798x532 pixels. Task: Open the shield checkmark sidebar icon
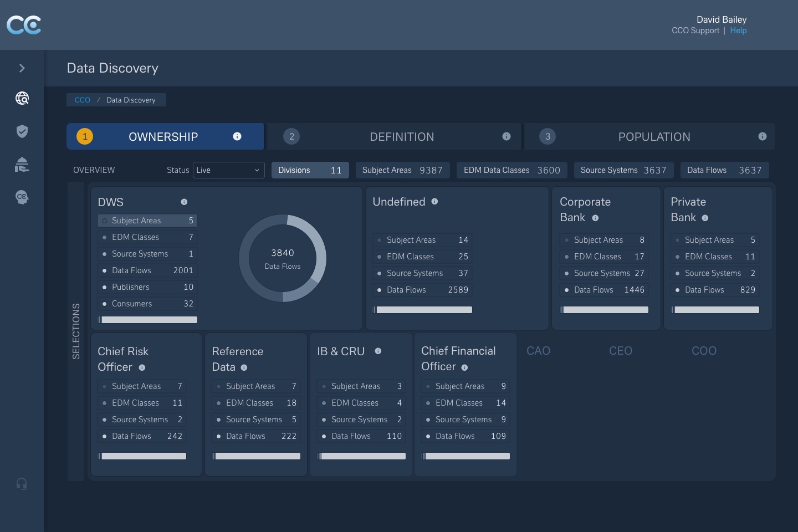point(22,131)
